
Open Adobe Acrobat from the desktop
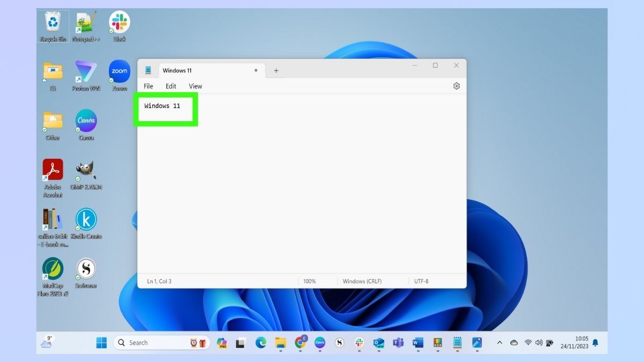click(x=52, y=169)
